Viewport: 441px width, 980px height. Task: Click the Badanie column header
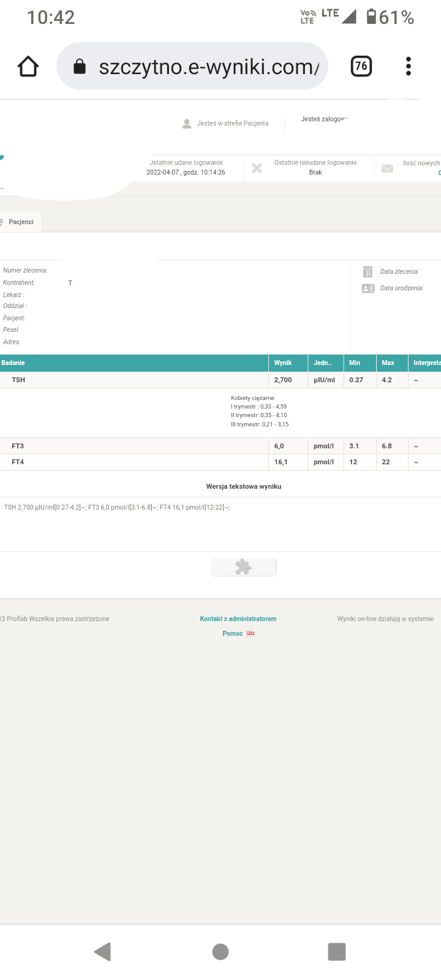point(13,363)
